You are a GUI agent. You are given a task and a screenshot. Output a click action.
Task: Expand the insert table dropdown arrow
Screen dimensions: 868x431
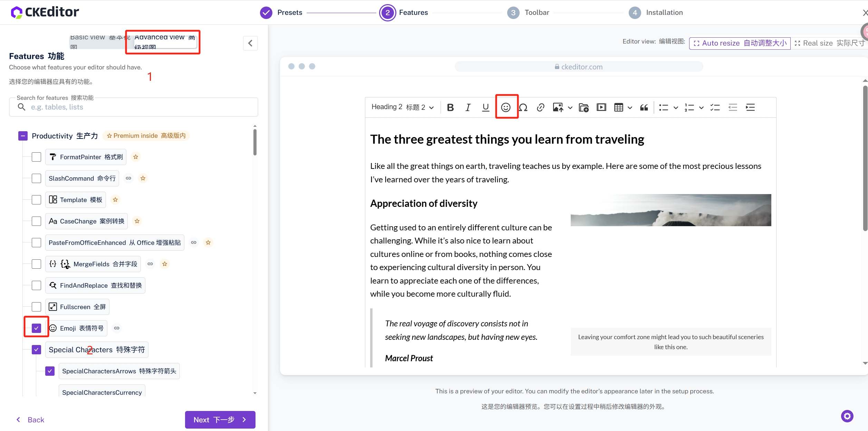coord(630,108)
